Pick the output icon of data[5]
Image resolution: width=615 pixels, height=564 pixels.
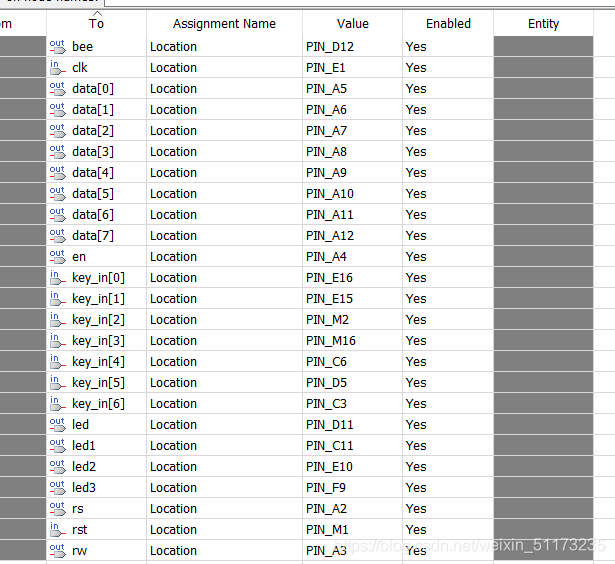point(58,194)
